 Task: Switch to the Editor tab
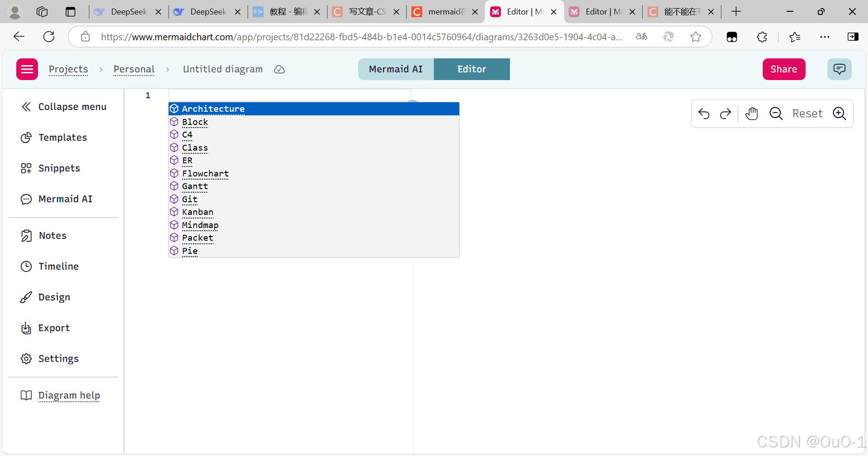click(x=472, y=69)
